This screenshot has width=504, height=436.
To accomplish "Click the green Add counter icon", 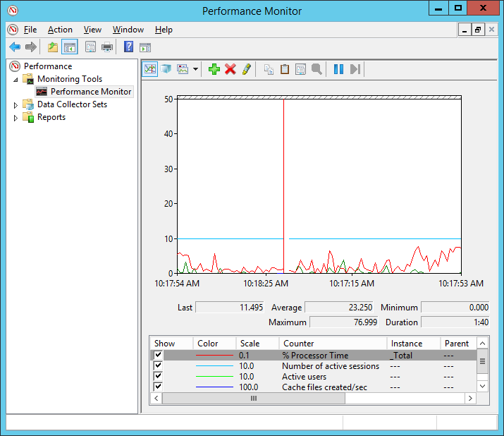I will click(214, 69).
